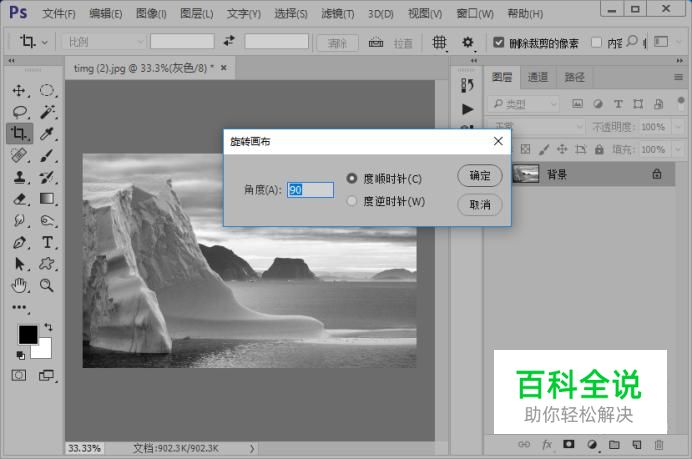Select the Elliptical Marquee tool

click(47, 90)
